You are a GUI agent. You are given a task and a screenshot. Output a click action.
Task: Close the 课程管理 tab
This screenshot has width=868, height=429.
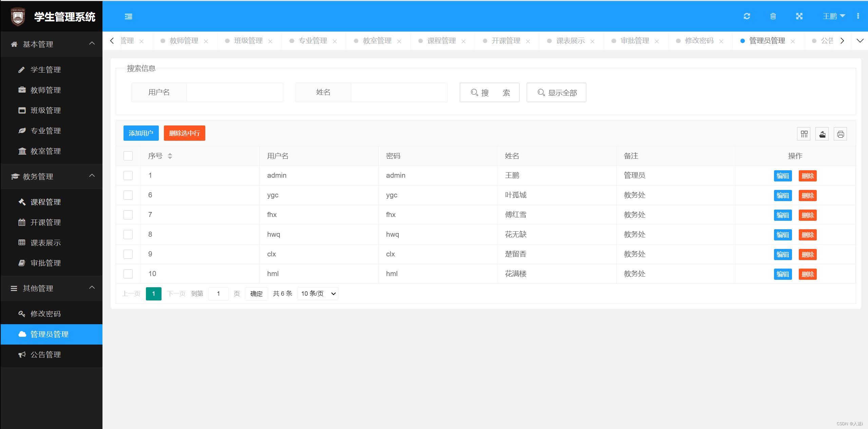[x=464, y=41]
